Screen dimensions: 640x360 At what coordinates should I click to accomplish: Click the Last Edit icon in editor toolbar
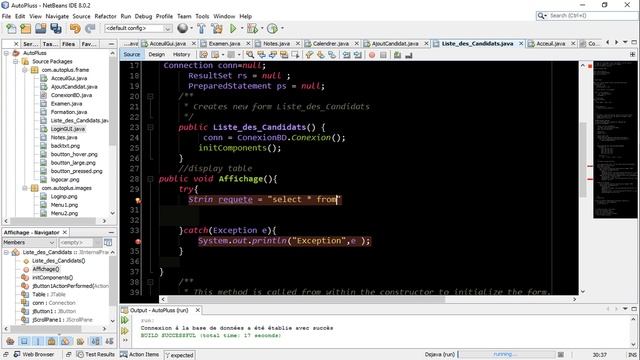pos(203,55)
